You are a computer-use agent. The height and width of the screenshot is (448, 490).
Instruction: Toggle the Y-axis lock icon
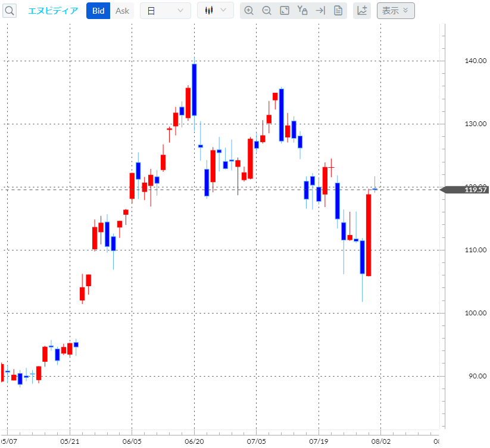(x=302, y=11)
